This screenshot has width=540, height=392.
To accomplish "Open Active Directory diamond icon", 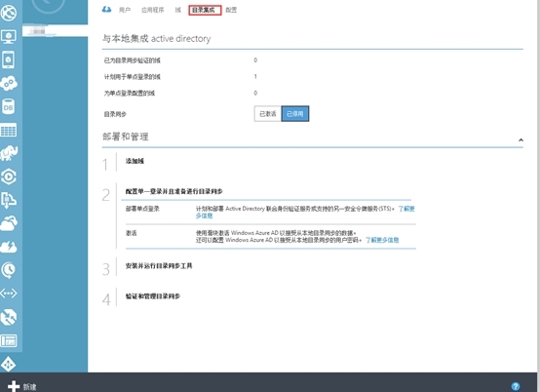I will (x=8, y=364).
